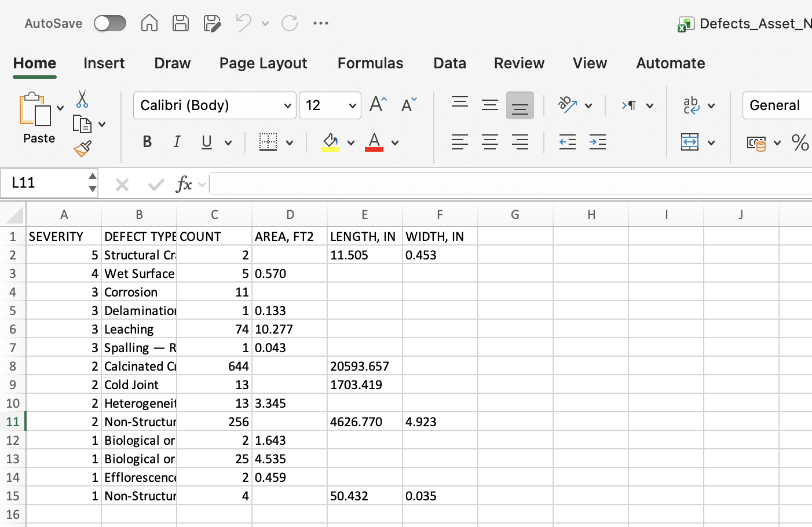This screenshot has width=812, height=527.
Task: Redo the last action
Action: pos(289,23)
